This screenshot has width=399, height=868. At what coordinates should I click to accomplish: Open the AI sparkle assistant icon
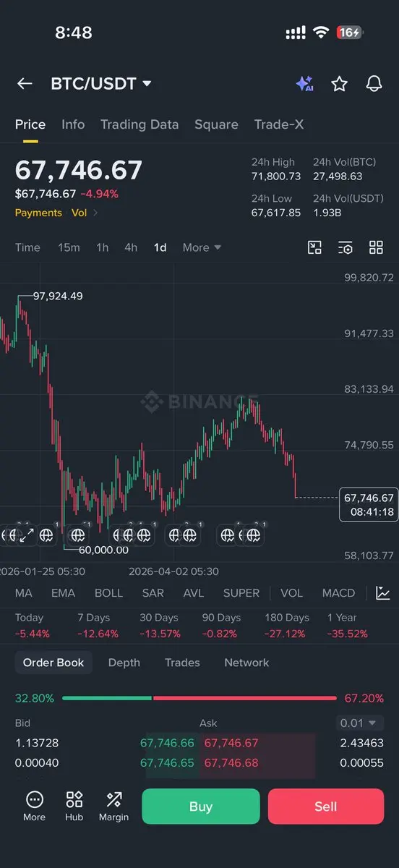click(x=304, y=84)
